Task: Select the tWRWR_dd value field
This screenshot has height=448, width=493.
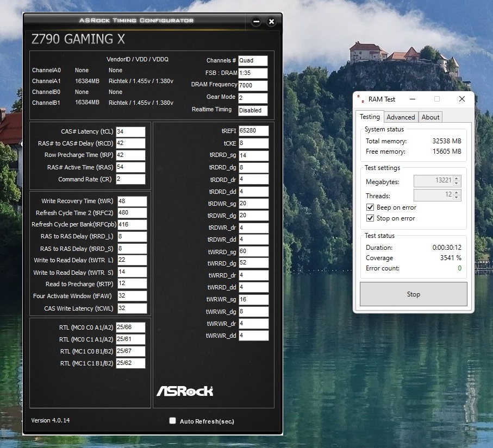Action: 253,336
